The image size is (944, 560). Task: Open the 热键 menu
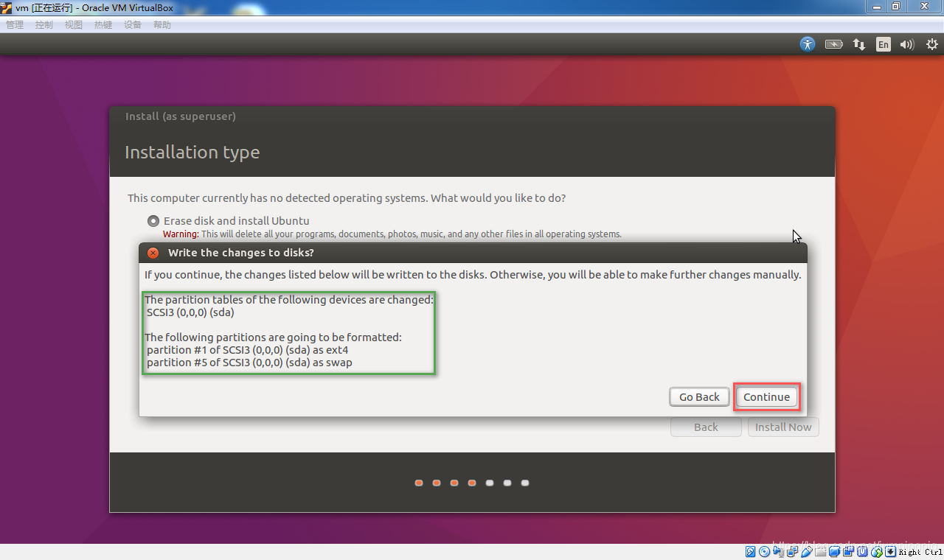(x=103, y=25)
